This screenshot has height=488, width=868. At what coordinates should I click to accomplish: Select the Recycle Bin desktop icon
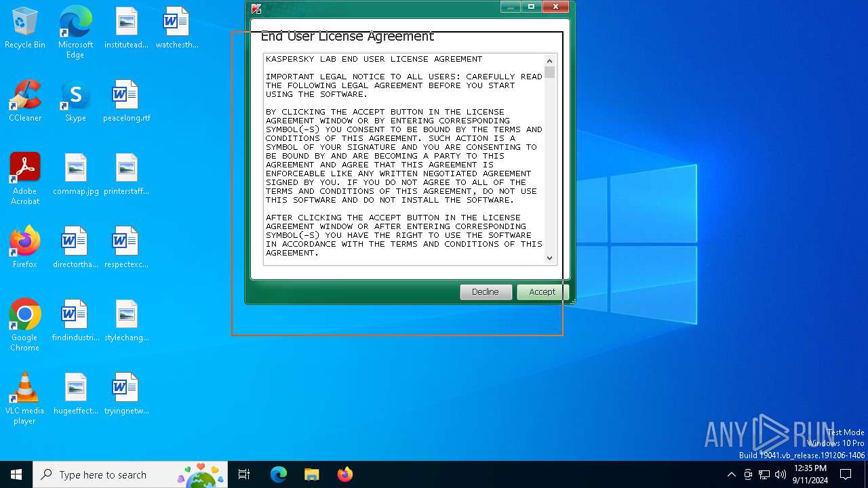(x=25, y=28)
